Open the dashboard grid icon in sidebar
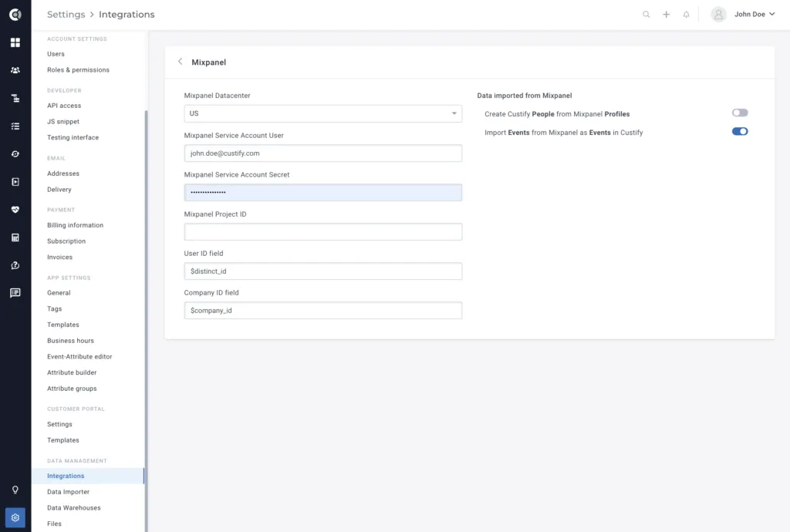 [15, 42]
